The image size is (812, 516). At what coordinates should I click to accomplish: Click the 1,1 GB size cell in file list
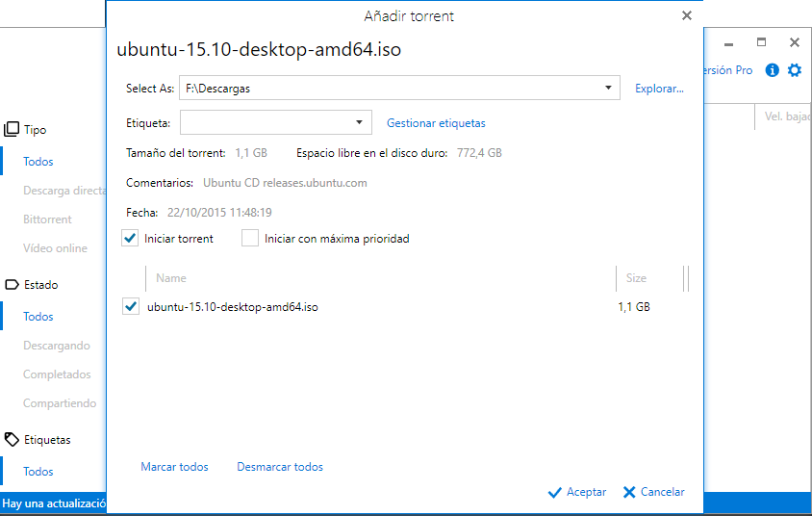click(x=634, y=307)
